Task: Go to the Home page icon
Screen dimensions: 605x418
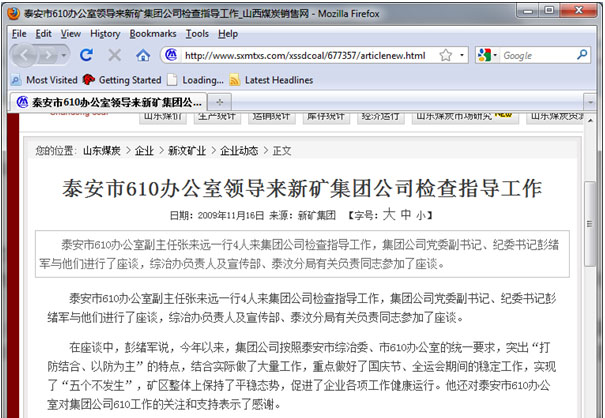Action: click(142, 55)
